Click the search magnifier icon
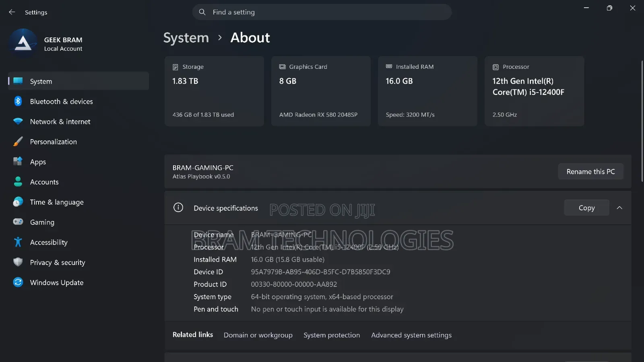Screen dimensions: 644x362 [202, 12]
